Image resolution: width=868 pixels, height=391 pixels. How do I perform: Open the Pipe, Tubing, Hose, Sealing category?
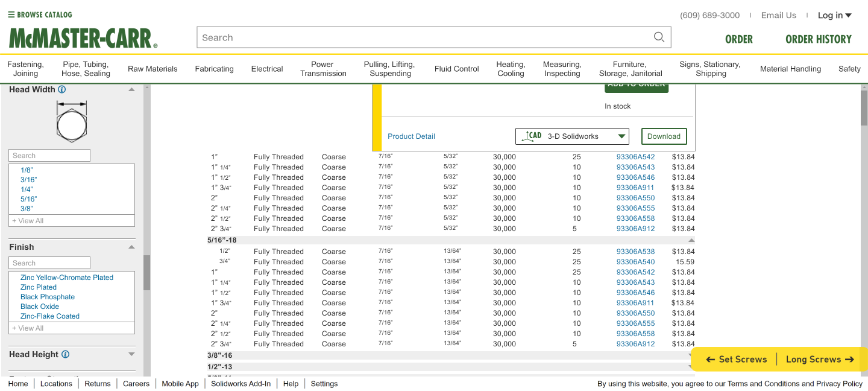pyautogui.click(x=86, y=69)
